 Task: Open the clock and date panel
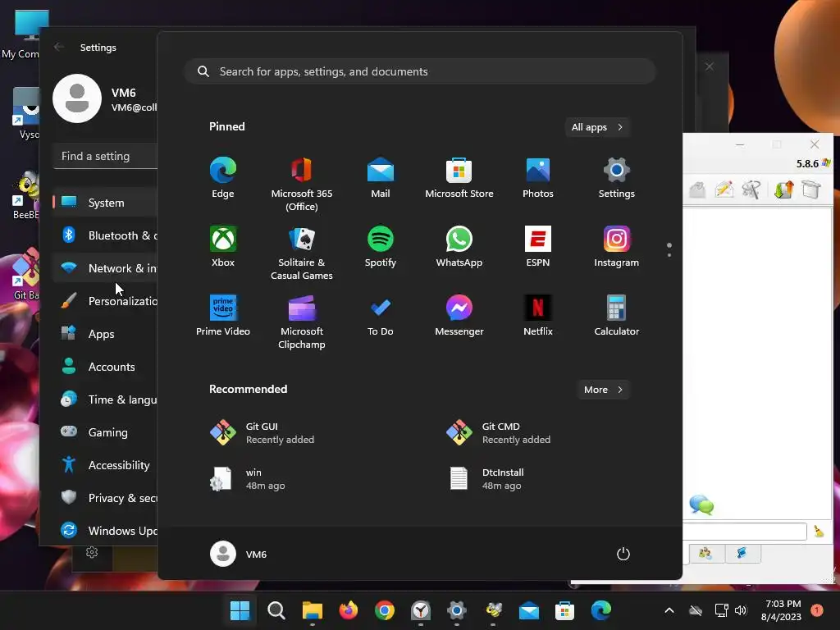pyautogui.click(x=782, y=610)
